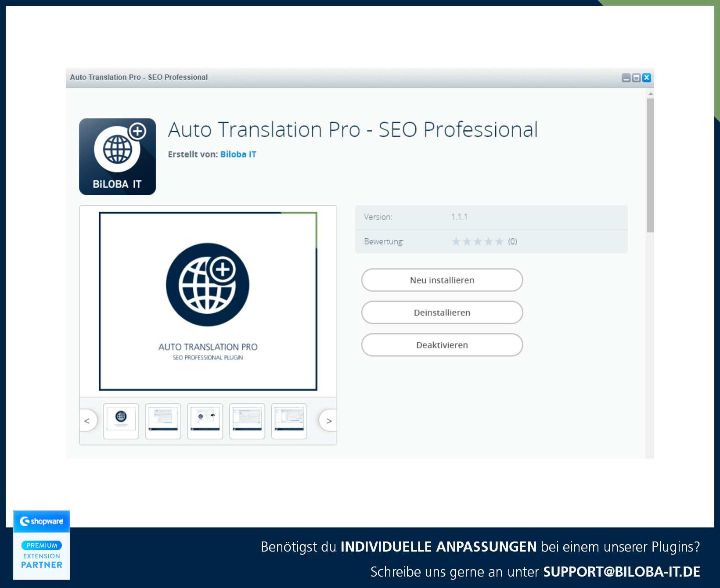
Task: Click the Bewertung label
Action: tap(384, 242)
